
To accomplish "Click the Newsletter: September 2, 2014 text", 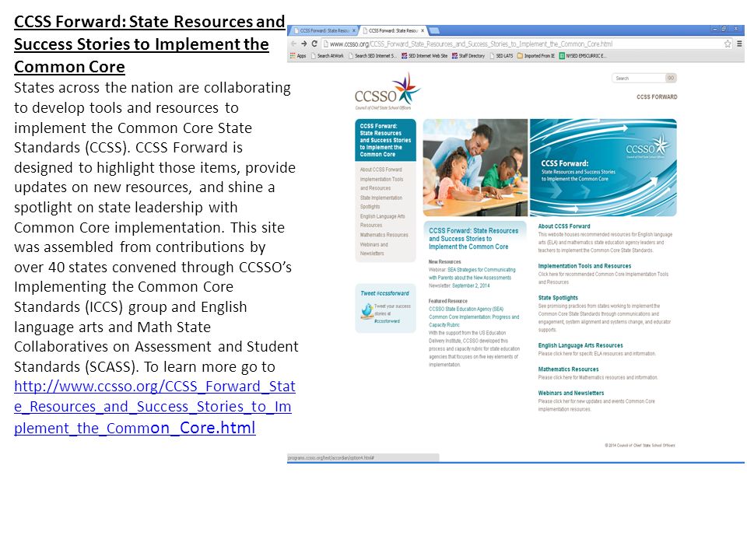I will click(459, 285).
